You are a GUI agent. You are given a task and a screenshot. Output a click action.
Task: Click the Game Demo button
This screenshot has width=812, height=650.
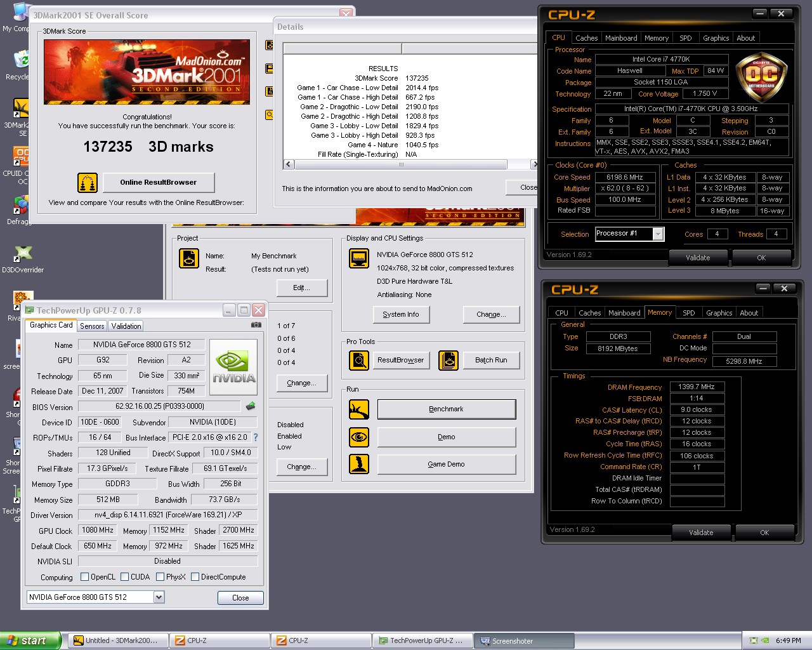tap(447, 464)
